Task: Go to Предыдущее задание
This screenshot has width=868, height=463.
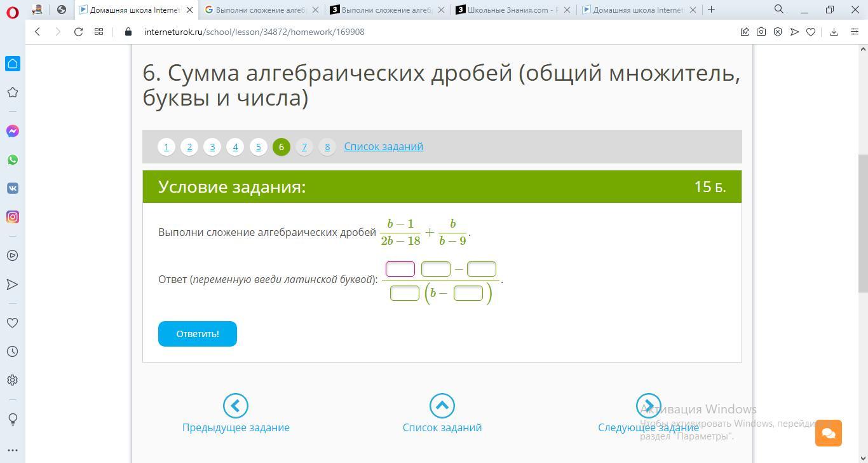Action: tap(236, 414)
